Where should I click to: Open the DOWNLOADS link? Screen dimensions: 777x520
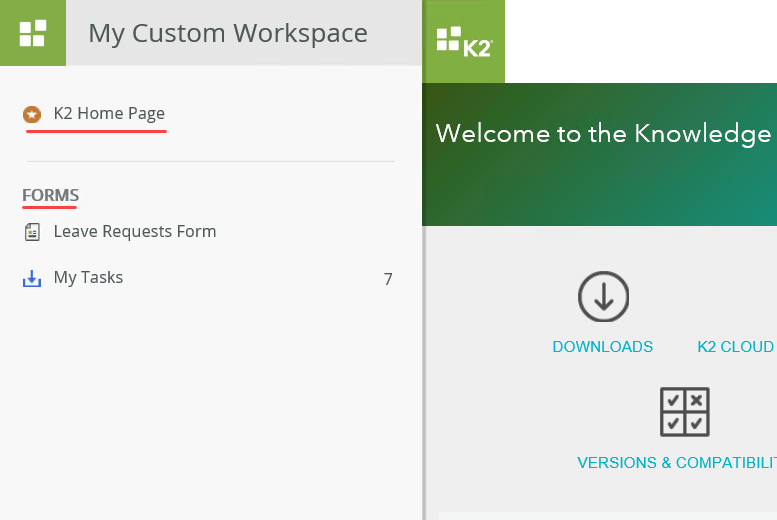[x=602, y=347]
